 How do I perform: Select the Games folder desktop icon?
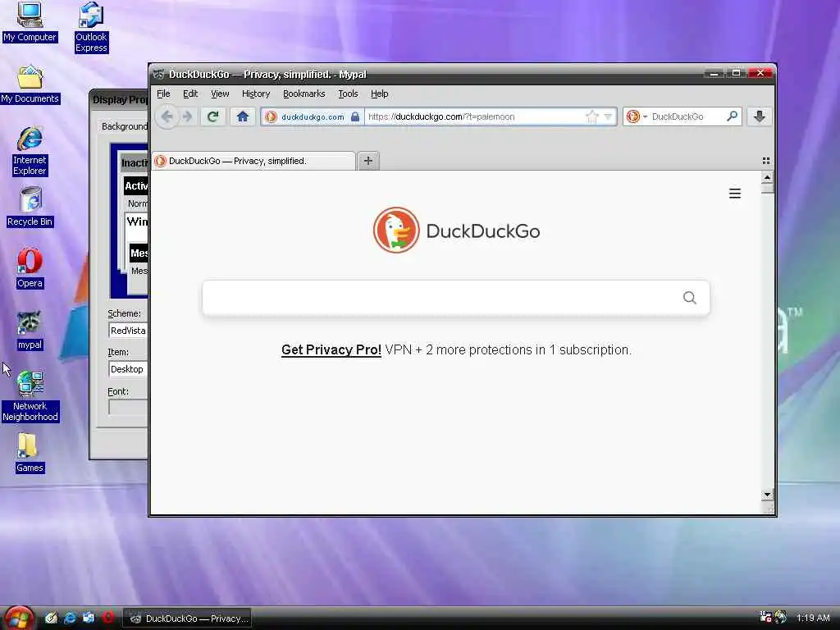[x=30, y=453]
